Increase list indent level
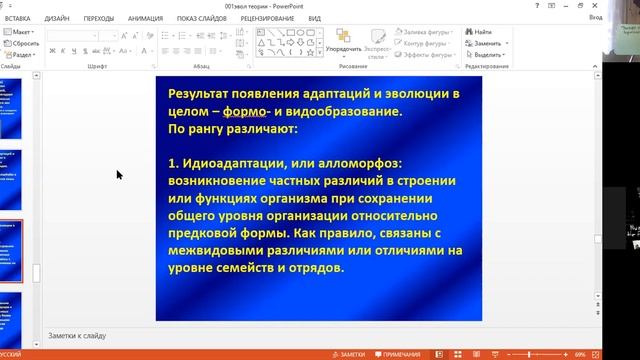This screenshot has height=360, width=640. 211,36
